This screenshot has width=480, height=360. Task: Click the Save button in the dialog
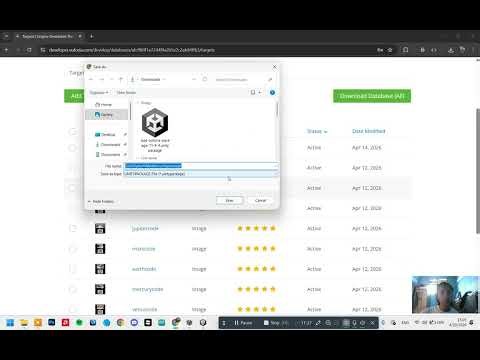point(229,201)
